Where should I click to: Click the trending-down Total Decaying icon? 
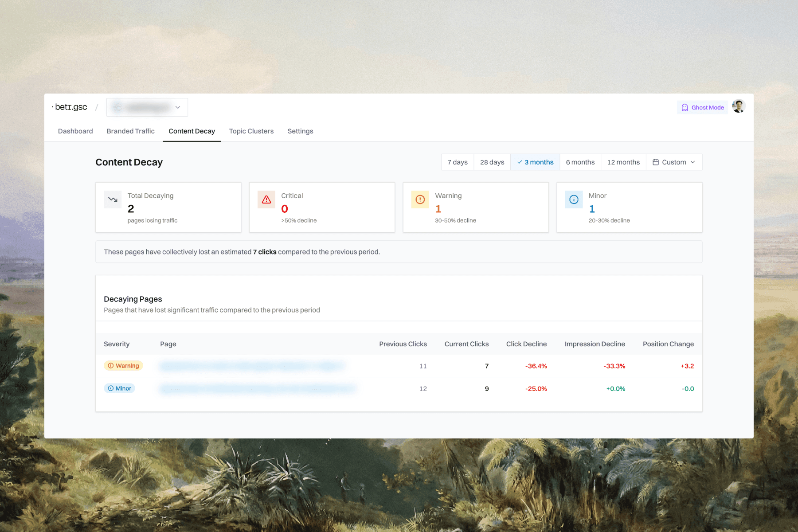(x=113, y=199)
